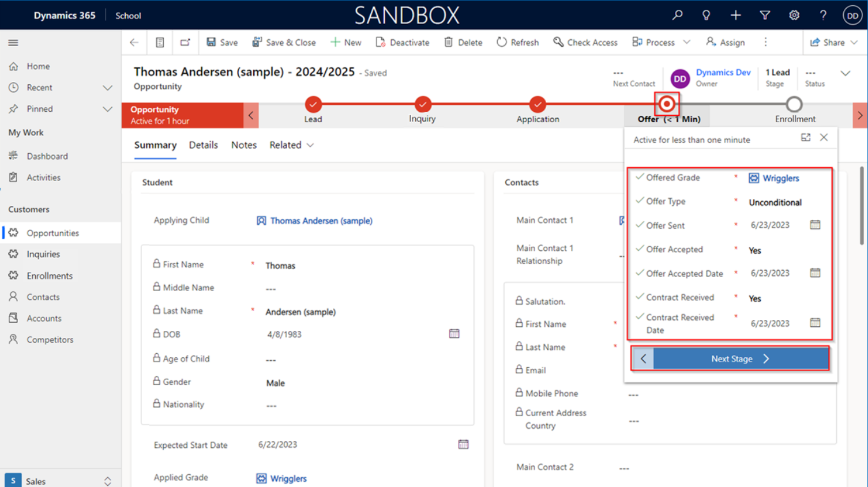Pop out the Offer stage flyout

click(806, 137)
